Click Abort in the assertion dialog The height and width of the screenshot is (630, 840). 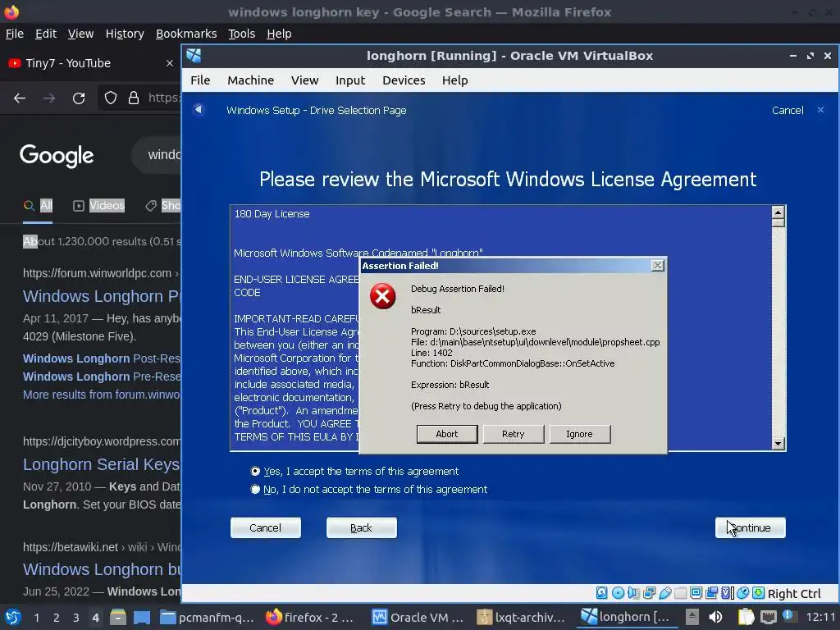tap(447, 434)
